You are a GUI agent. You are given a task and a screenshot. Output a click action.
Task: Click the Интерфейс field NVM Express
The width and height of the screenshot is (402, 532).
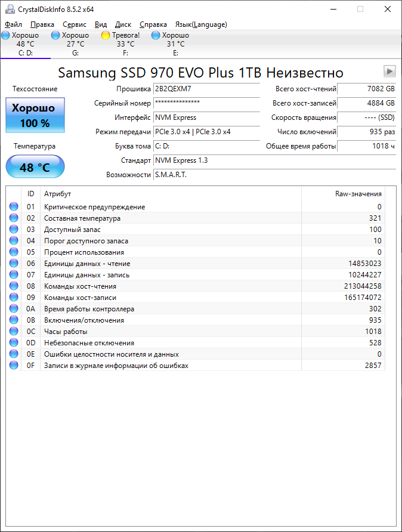coord(206,117)
